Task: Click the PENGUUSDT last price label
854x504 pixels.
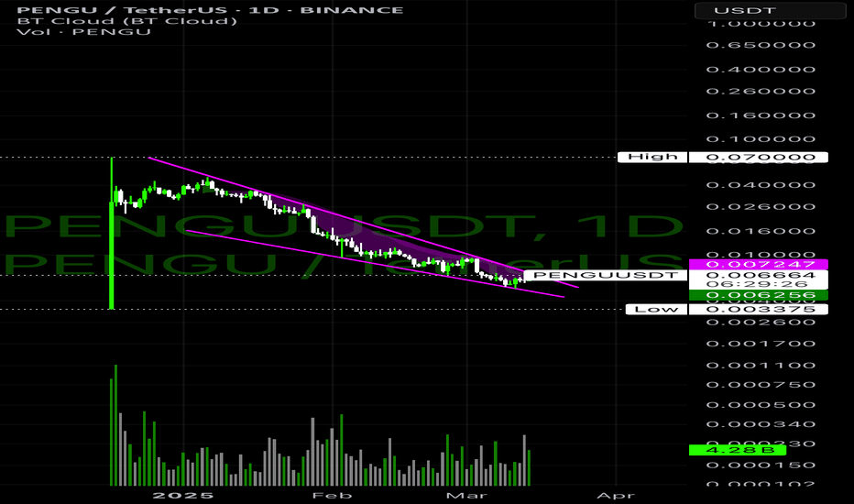Action: click(605, 275)
